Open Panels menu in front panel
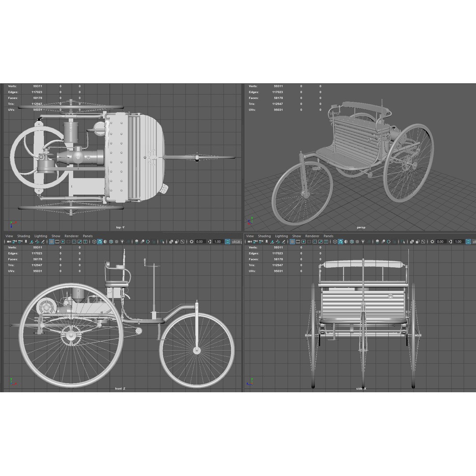This screenshot has height=476, width=476. click(88, 236)
